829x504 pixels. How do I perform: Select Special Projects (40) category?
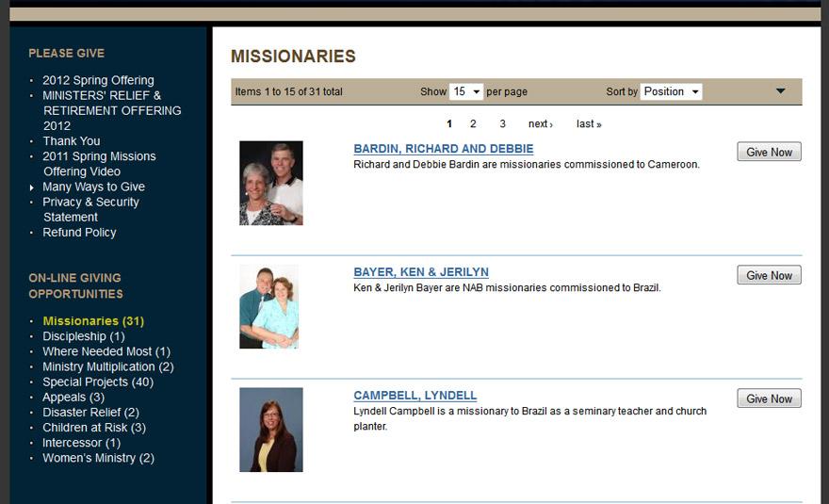coord(98,382)
